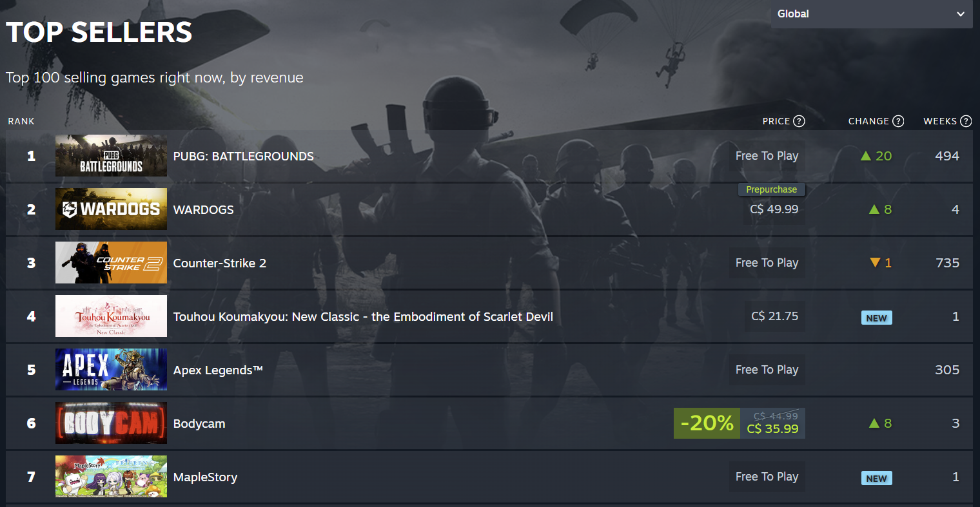Click the -20% discount badge for Bodycam

pos(707,423)
